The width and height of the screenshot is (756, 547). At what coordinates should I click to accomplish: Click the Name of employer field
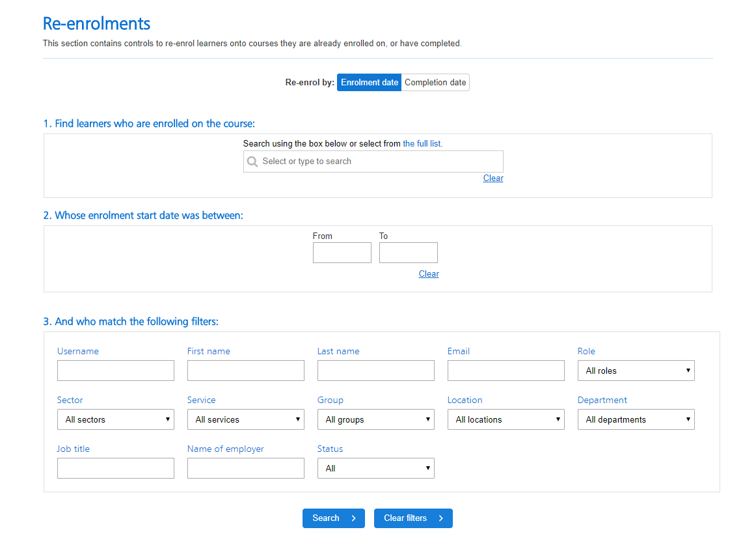(246, 468)
